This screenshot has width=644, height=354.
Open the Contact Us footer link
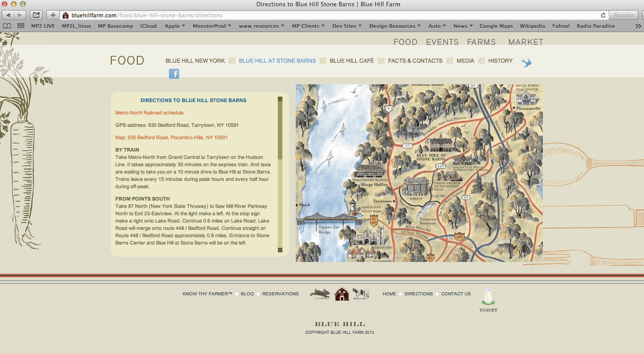click(456, 294)
